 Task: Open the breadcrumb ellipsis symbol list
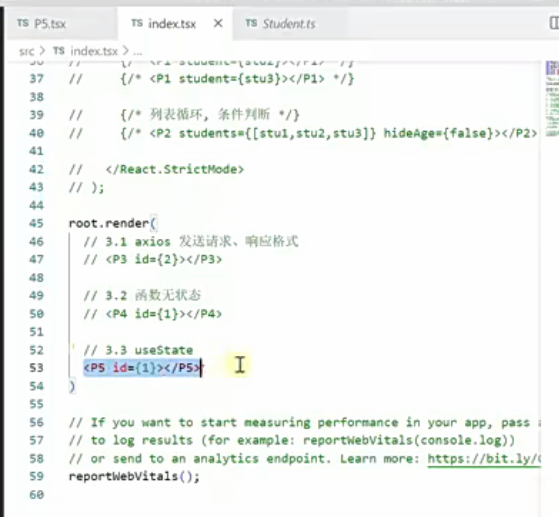138,52
